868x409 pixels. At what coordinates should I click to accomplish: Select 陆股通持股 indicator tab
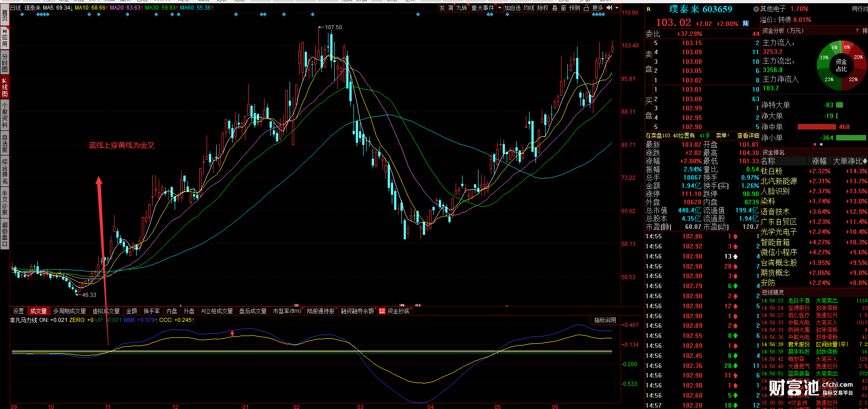[321, 311]
